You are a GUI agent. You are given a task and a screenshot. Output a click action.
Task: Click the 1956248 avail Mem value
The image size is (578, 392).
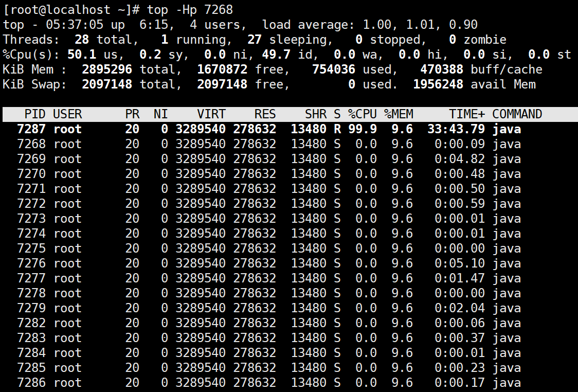438,84
